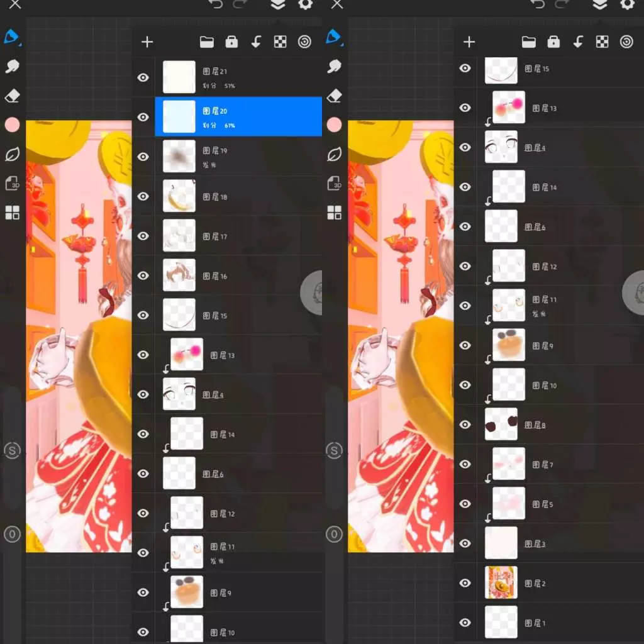Open the pink color swatch in the left screenshot
This screenshot has width=644, height=644.
(12, 125)
